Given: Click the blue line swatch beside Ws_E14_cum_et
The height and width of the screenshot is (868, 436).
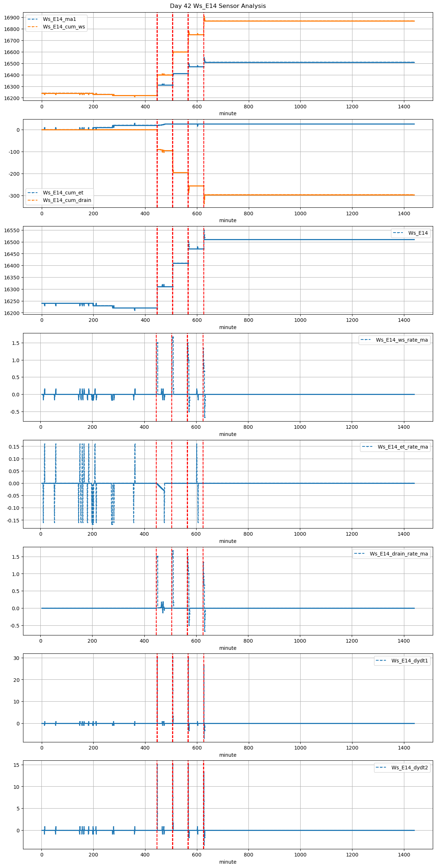Looking at the screenshot, I should [33, 193].
